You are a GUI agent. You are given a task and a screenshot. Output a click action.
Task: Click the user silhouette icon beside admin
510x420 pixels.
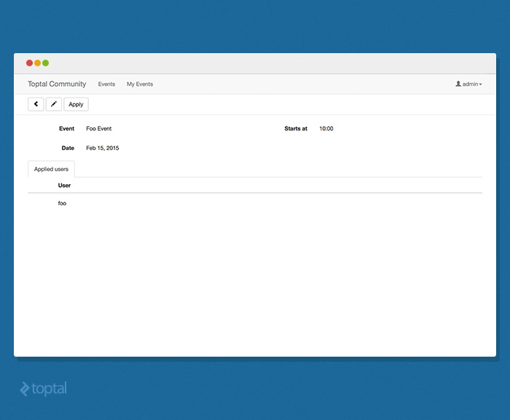coord(458,84)
